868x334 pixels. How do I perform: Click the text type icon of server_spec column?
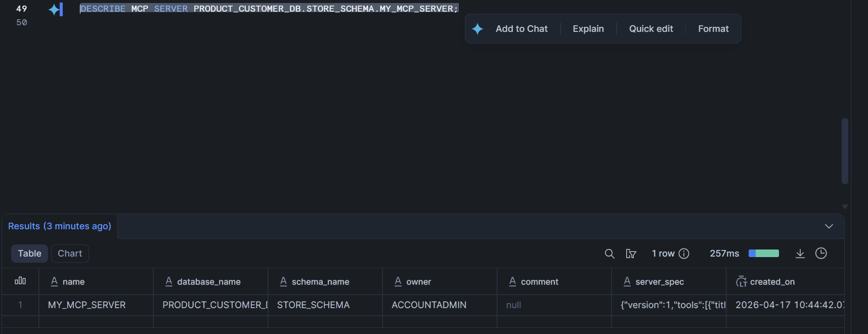click(627, 281)
